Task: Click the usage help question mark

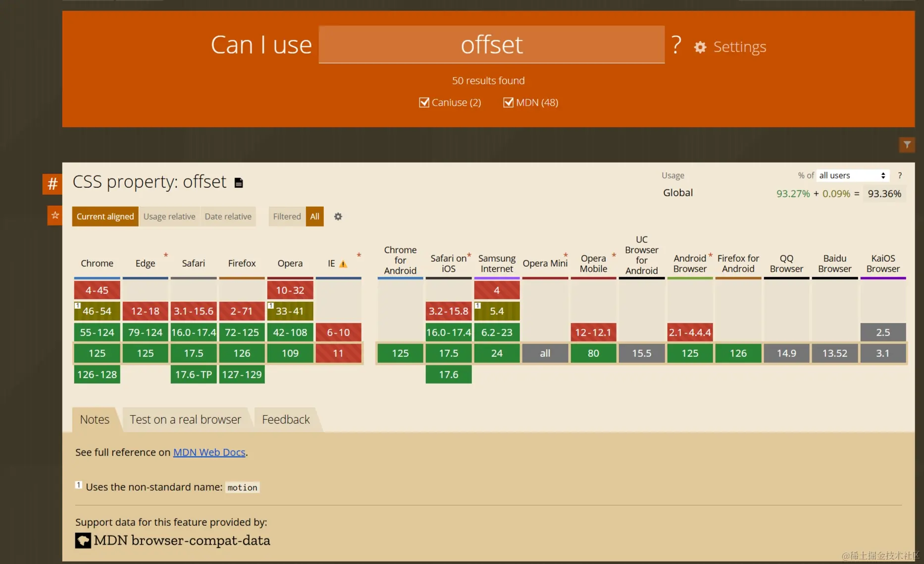Action: (900, 175)
